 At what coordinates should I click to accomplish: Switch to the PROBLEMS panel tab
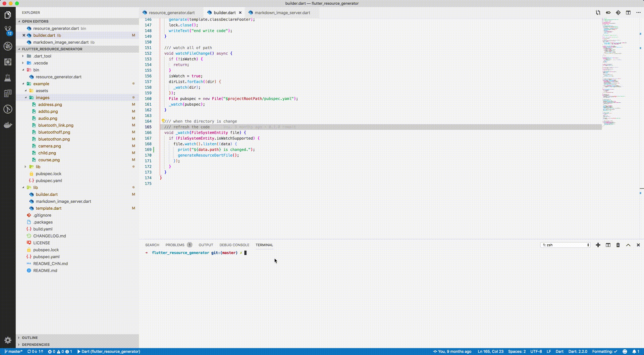pos(175,245)
